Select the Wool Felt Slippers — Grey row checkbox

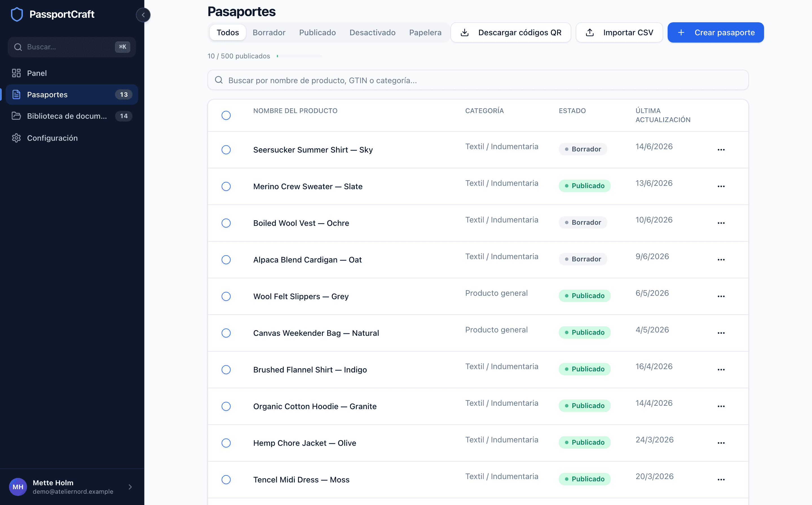[x=226, y=296]
